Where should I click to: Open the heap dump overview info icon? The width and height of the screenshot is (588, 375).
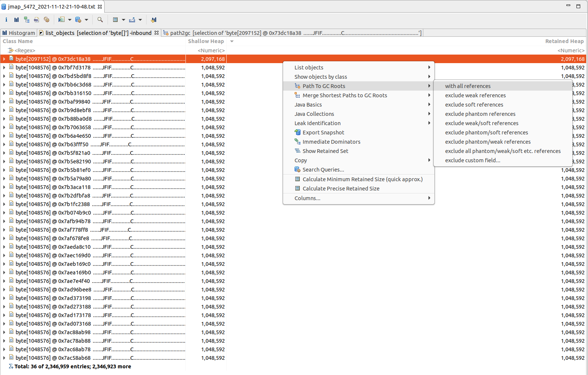click(6, 20)
